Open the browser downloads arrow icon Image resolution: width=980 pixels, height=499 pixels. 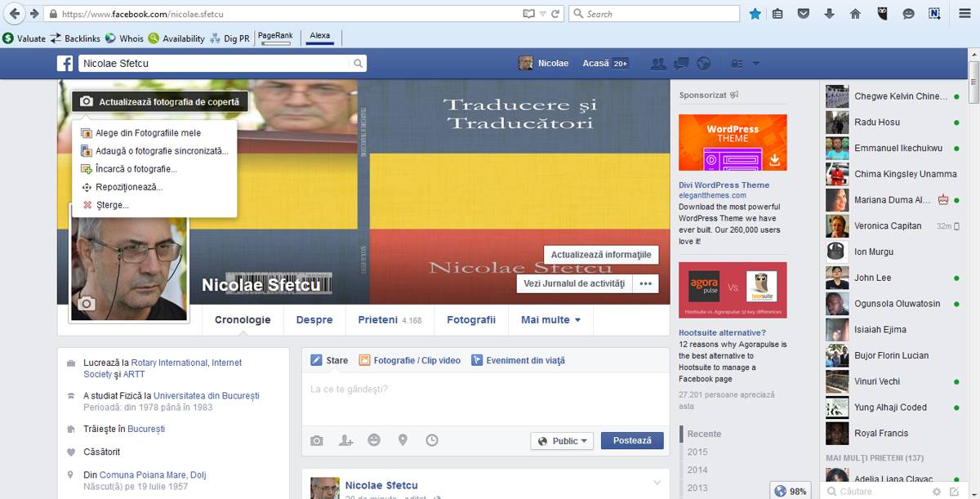coord(830,14)
